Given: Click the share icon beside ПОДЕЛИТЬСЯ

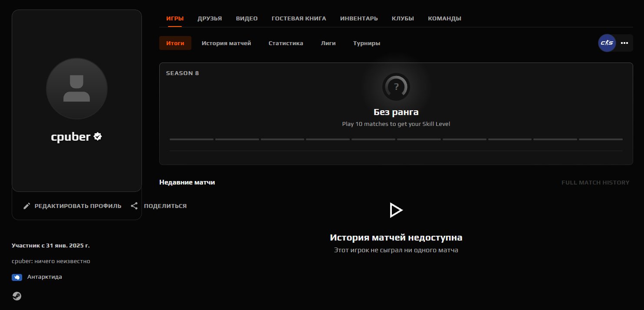Looking at the screenshot, I should coord(135,206).
